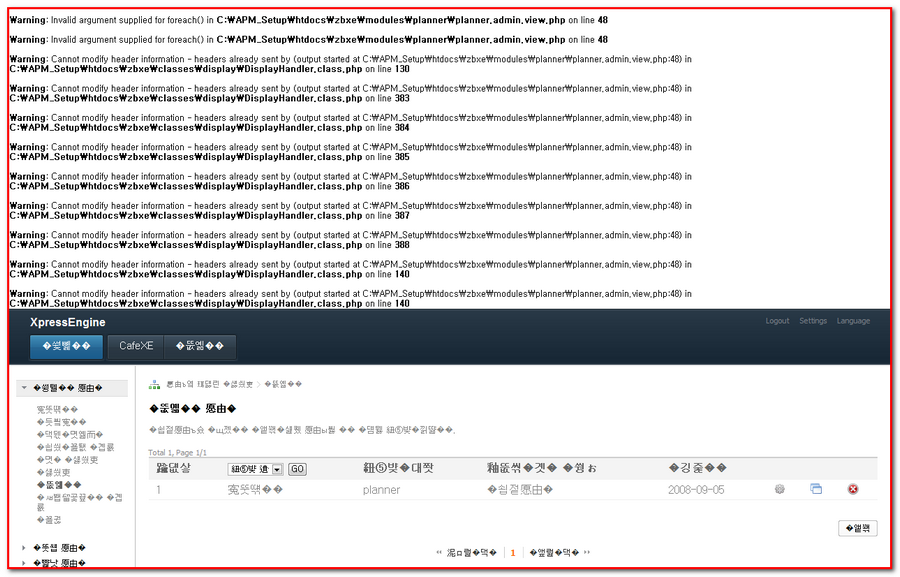The width and height of the screenshot is (900, 577).
Task: Click the GO button
Action: click(297, 469)
